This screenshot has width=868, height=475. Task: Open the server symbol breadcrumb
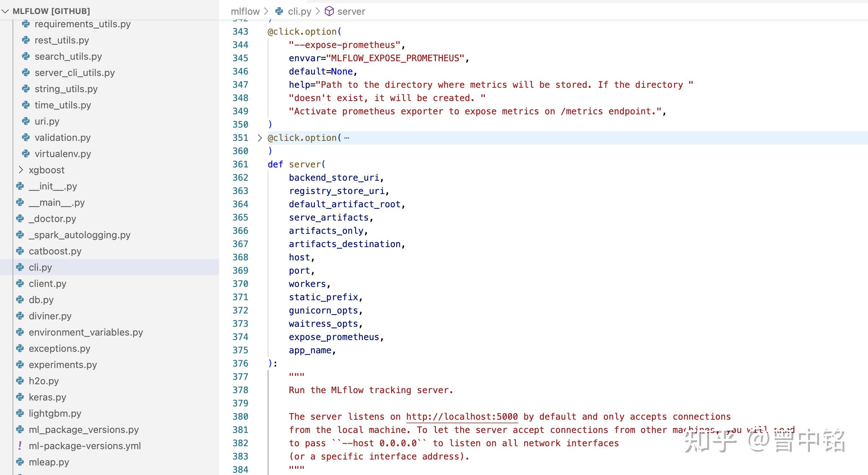coord(351,11)
